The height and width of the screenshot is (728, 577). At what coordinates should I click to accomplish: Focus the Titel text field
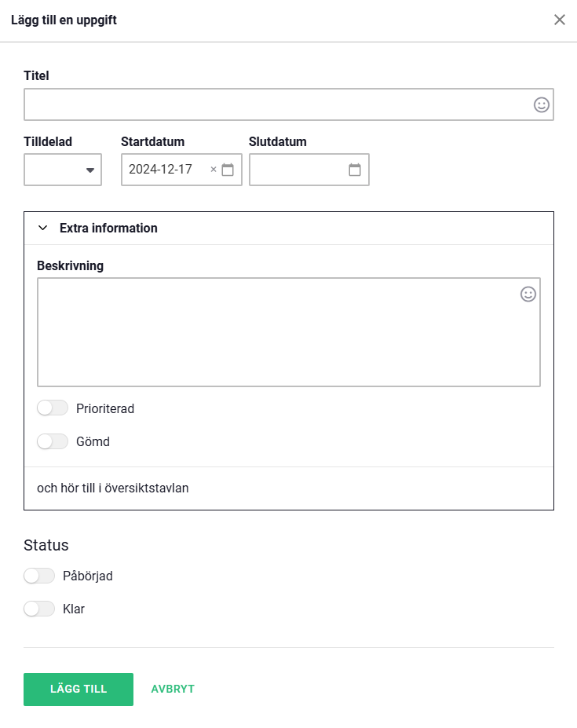coord(275,104)
